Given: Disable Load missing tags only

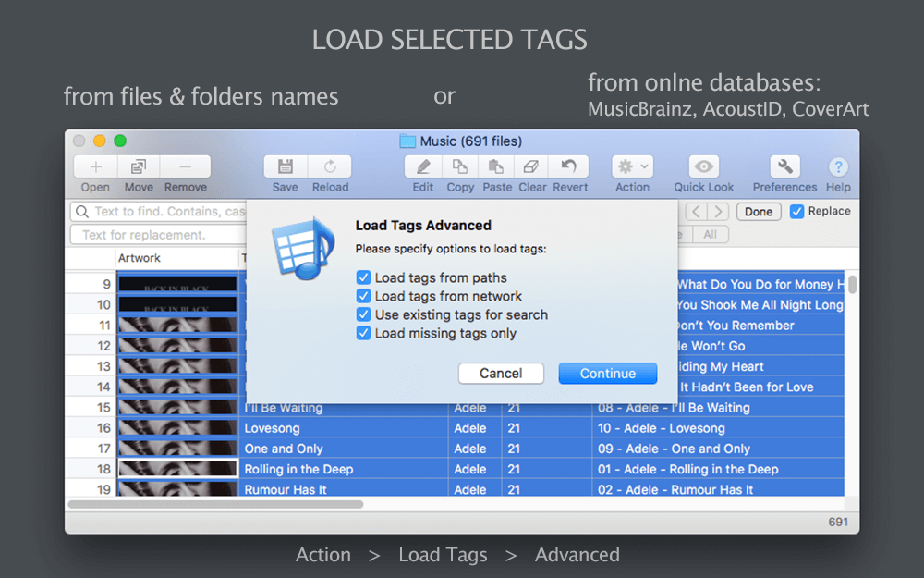Looking at the screenshot, I should (x=363, y=333).
